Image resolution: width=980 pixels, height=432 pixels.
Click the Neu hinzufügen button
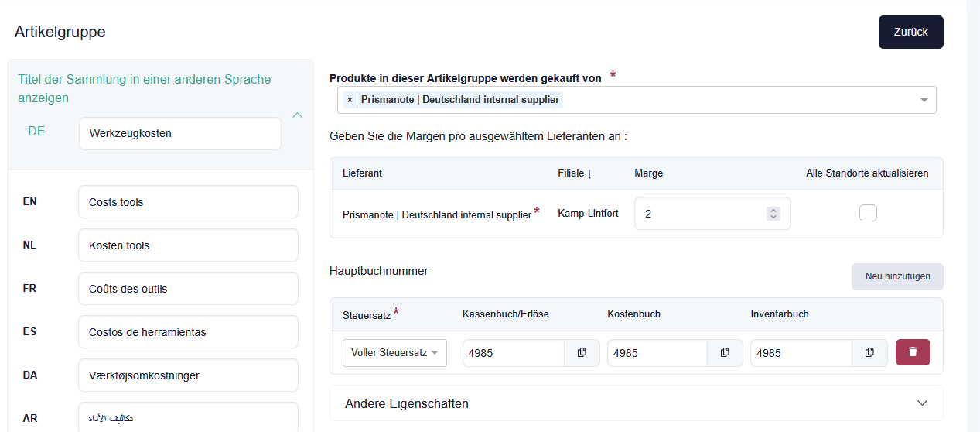click(x=897, y=276)
